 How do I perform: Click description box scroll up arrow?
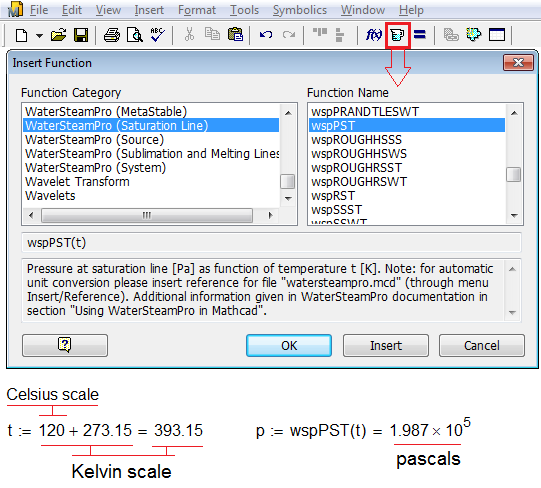[512, 269]
